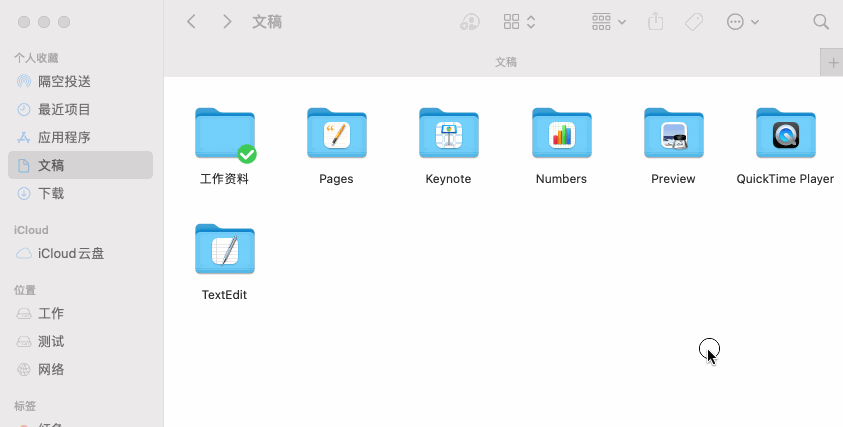This screenshot has height=427, width=843.
Task: Click the 标签 section header
Action: [x=25, y=406]
